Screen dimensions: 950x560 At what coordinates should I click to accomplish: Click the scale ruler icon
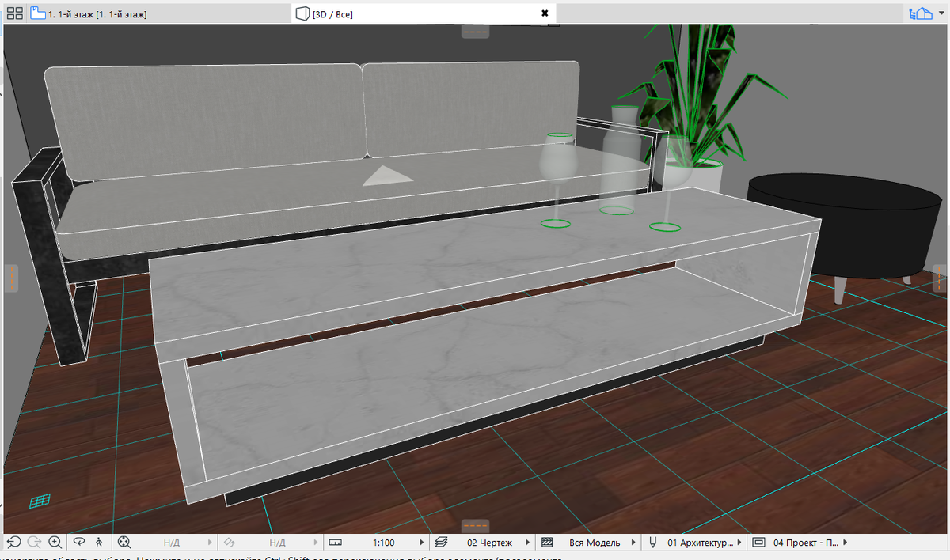[x=334, y=543]
